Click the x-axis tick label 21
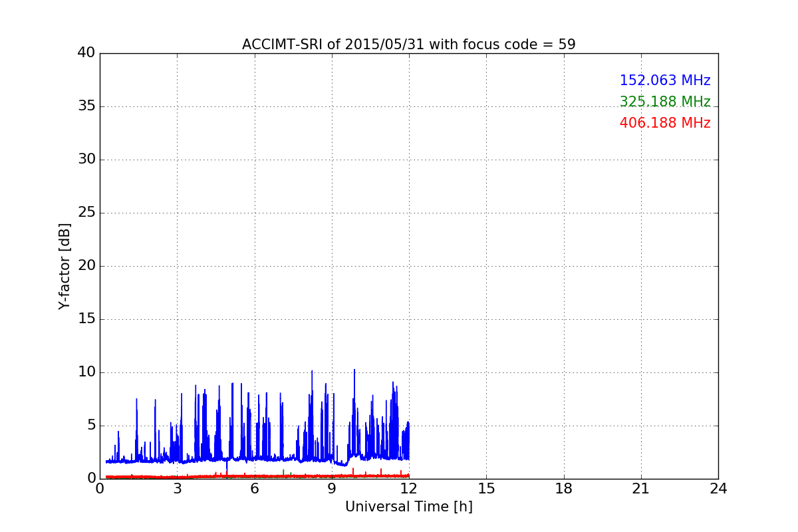Viewport: 798px width, 532px height. coord(641,488)
